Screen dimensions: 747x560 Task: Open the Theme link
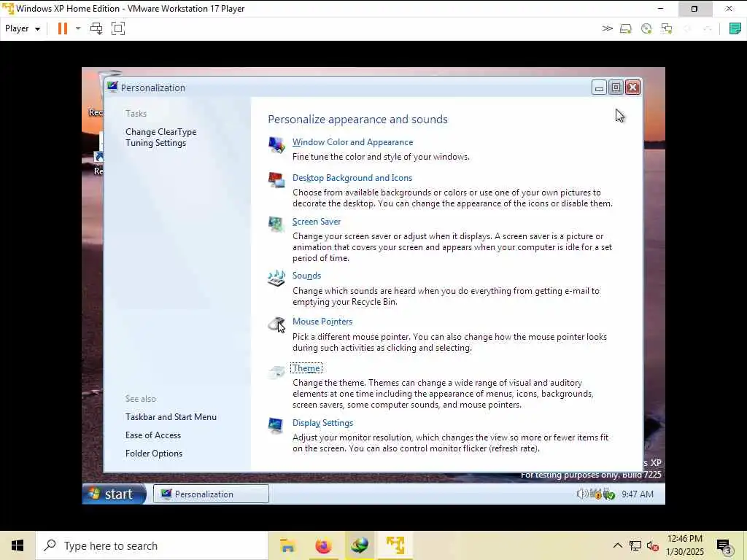(x=306, y=368)
